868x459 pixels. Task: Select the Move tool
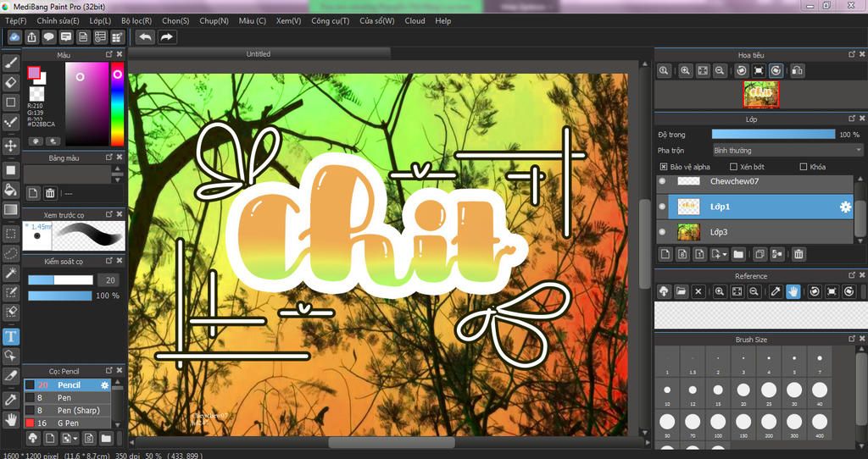10,146
